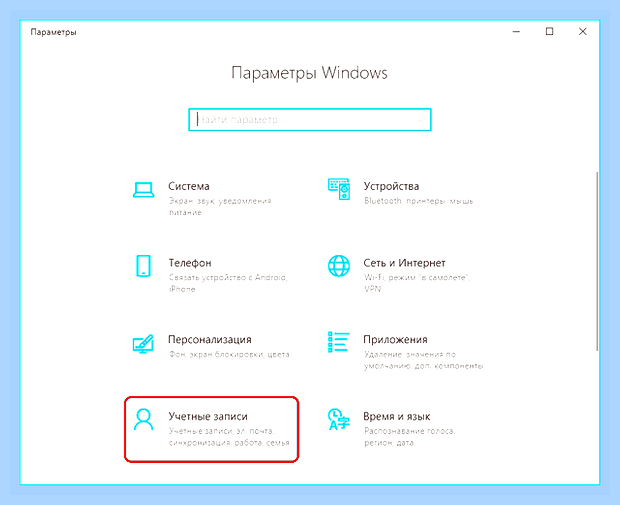Click the description 'Связать устройство с Android, iPhone'
Viewport: 620px width, 505px height.
click(228, 283)
